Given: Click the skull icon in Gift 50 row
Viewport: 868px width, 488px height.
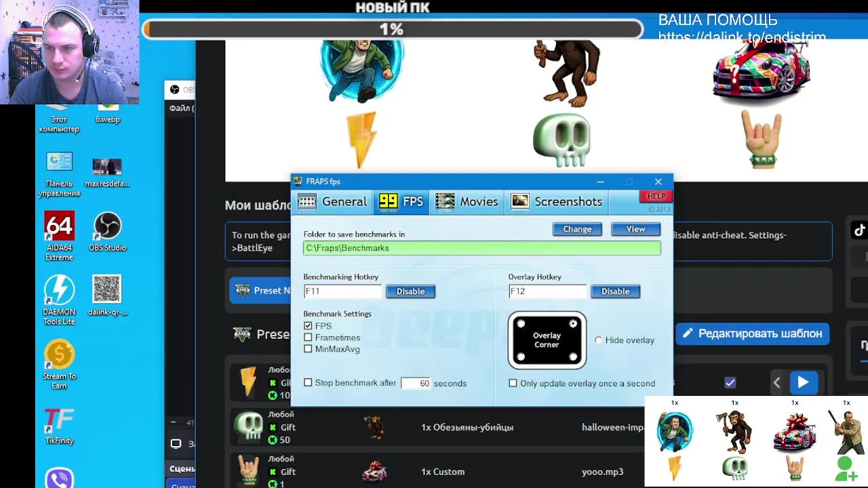Looking at the screenshot, I should tap(248, 427).
